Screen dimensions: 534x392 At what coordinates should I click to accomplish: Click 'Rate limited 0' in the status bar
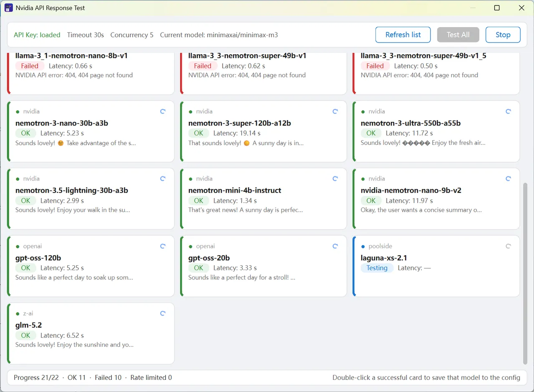click(151, 377)
